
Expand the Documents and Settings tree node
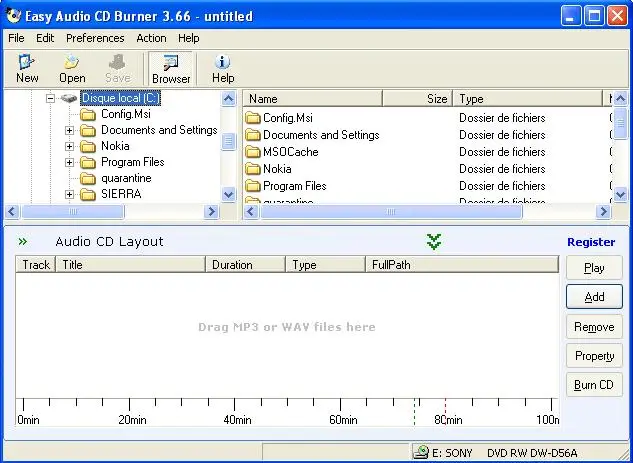(69, 130)
